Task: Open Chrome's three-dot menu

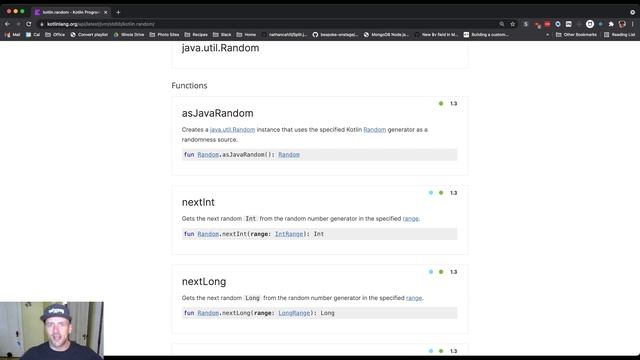Action: 633,24
